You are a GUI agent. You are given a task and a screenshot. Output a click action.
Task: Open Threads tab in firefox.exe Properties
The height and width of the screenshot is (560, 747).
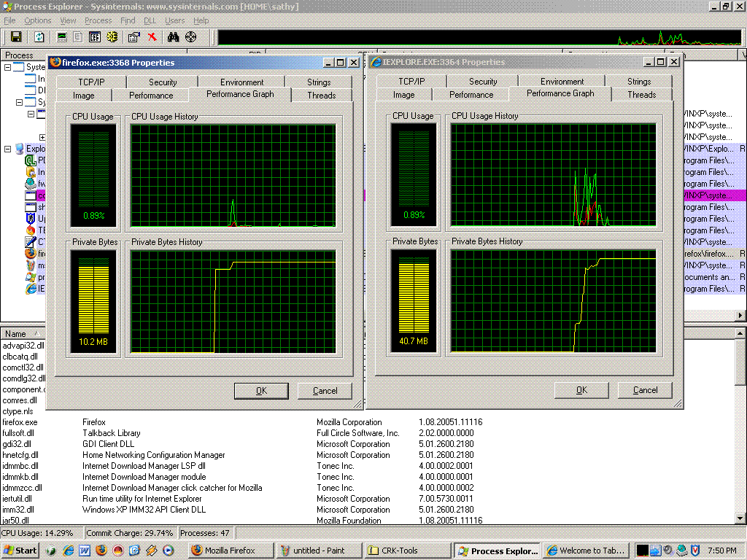click(x=322, y=96)
